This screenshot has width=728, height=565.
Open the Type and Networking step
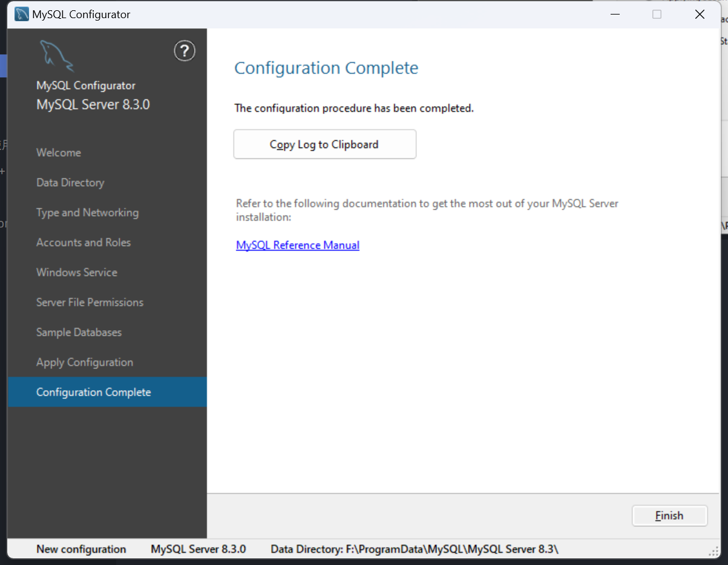pyautogui.click(x=107, y=212)
